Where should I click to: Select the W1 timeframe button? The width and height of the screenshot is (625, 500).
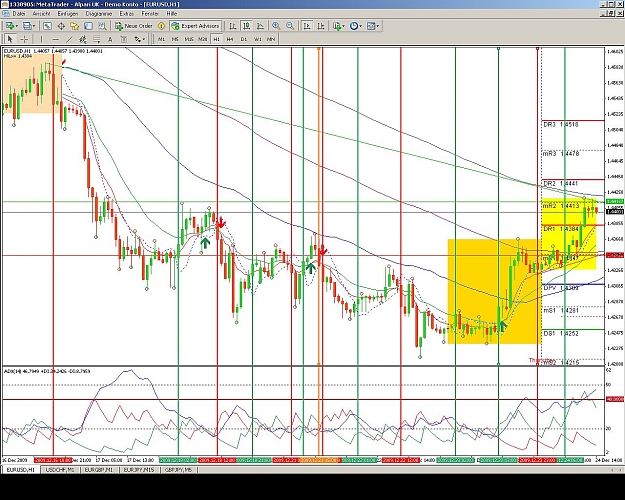tap(257, 39)
